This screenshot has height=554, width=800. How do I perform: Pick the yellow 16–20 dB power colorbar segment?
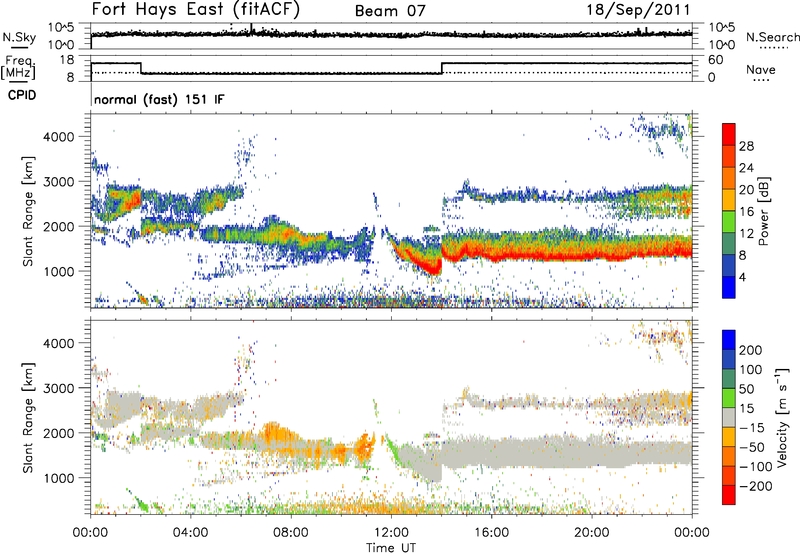729,200
